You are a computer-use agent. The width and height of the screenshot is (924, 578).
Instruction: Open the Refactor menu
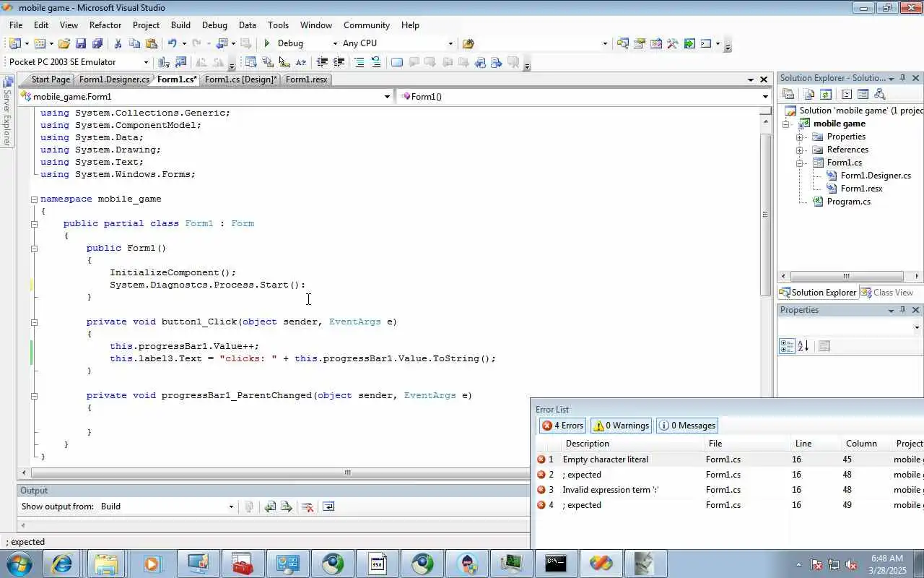[105, 25]
